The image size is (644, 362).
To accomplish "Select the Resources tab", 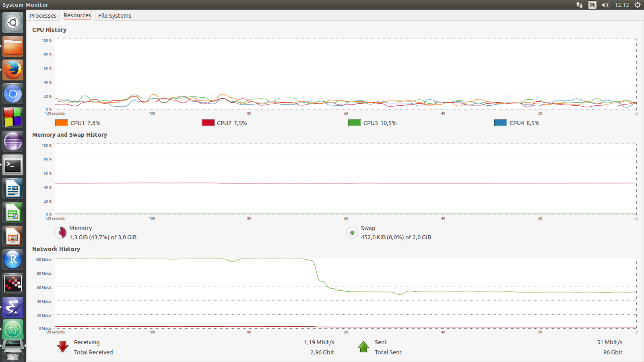I will (77, 15).
